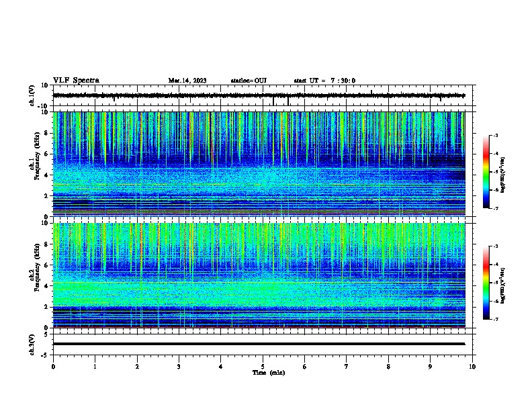532x411 pixels.
Task: Click time axis tick label "10"
Action: [472, 367]
